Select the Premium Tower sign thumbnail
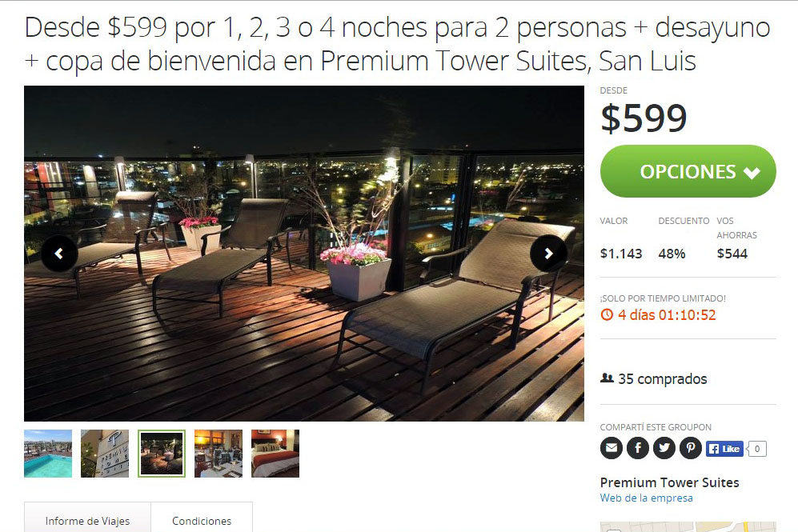The width and height of the screenshot is (798, 532). 105,454
